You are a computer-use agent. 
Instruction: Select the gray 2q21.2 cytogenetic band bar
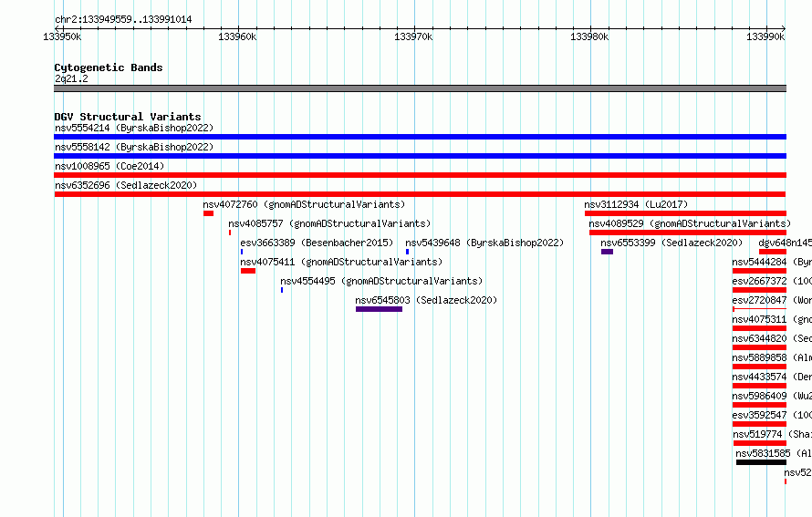[x=420, y=88]
